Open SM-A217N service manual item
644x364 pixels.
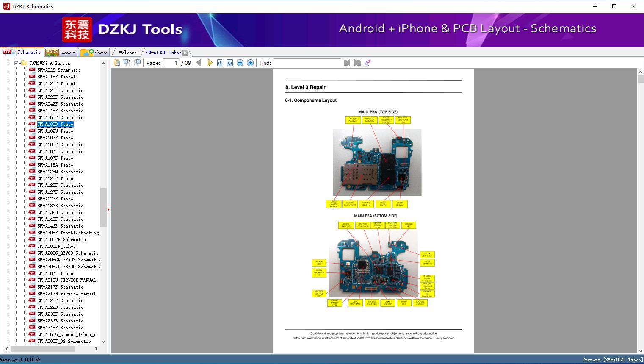click(66, 294)
